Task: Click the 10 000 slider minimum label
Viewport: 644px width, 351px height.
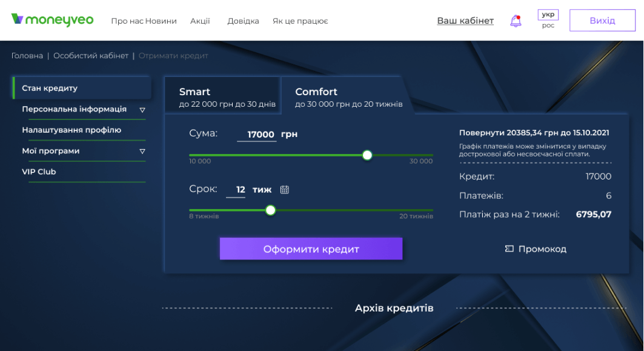Action: click(x=200, y=161)
